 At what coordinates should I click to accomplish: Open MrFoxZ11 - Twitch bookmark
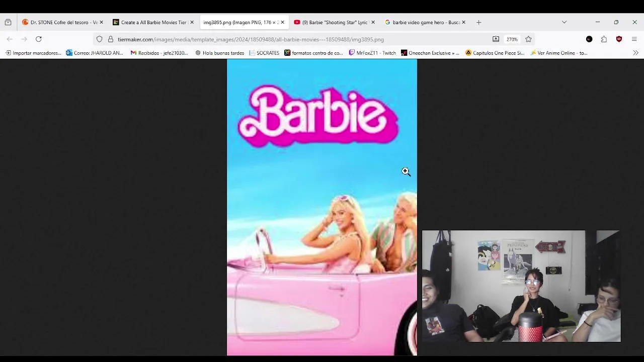[372, 53]
